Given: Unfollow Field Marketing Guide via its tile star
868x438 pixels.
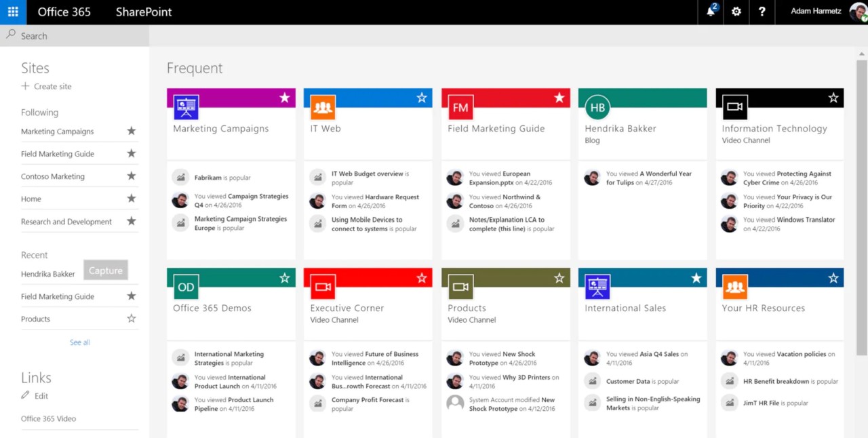Looking at the screenshot, I should click(x=559, y=98).
